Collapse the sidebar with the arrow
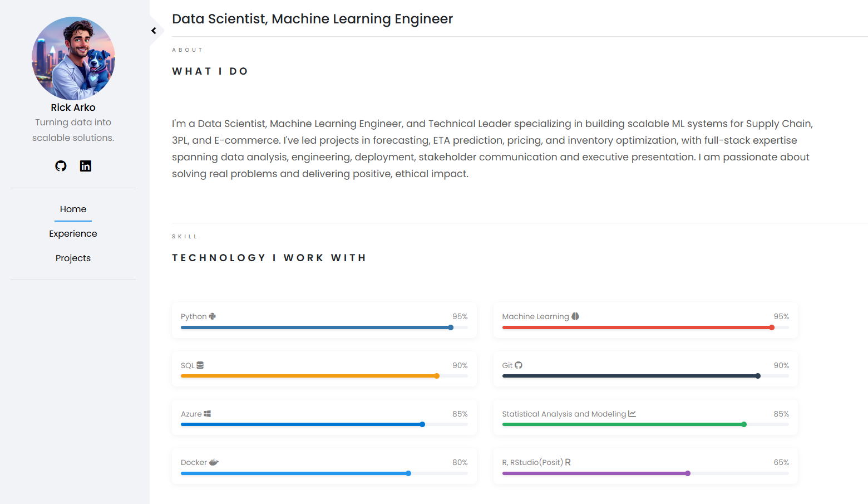 154,31
